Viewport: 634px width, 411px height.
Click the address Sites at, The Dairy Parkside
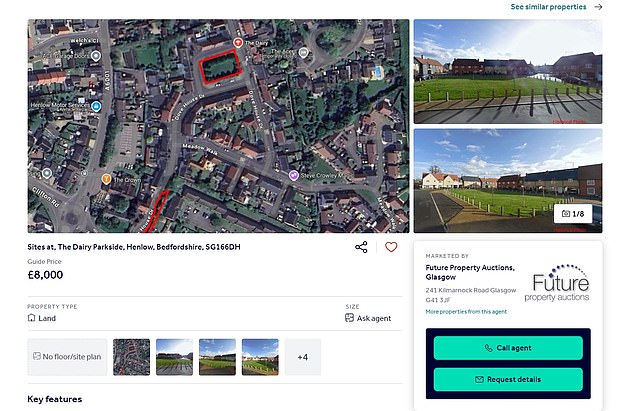click(x=134, y=247)
